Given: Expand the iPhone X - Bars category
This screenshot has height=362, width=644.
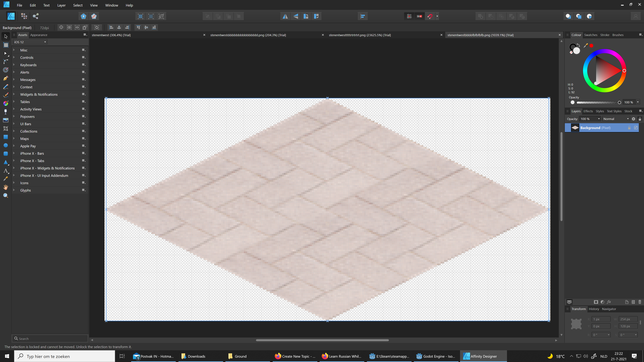Looking at the screenshot, I should click(x=14, y=153).
